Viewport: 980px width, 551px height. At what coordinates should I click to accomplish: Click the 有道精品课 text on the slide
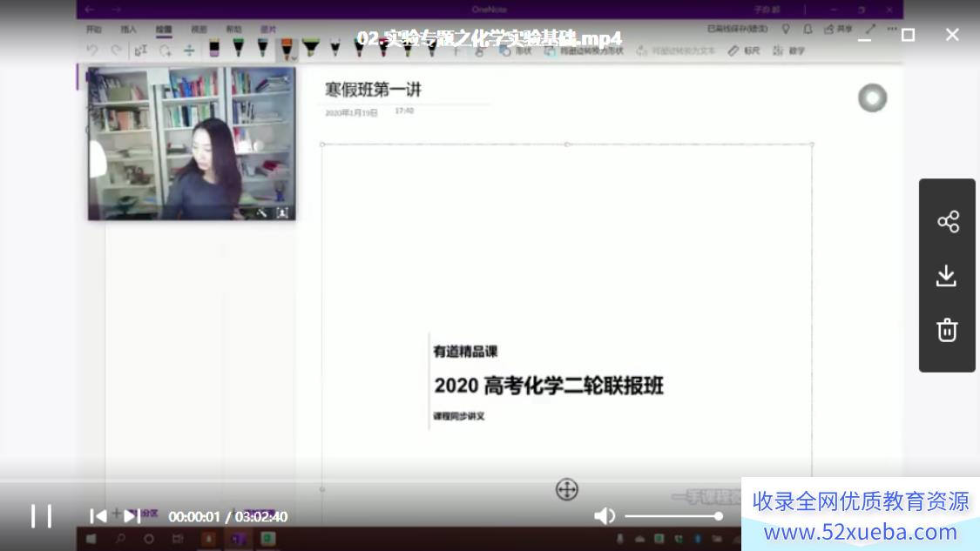465,352
